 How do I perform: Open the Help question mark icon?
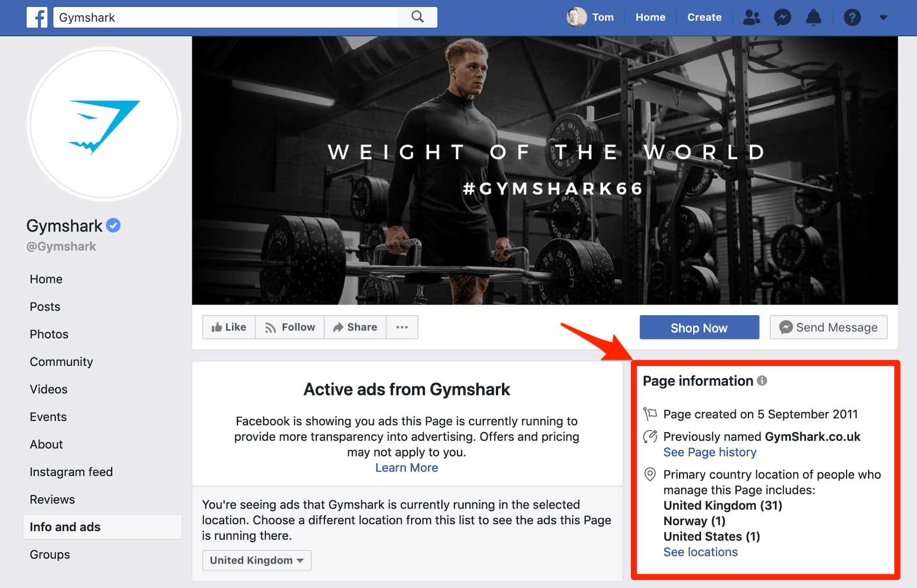[x=852, y=17]
